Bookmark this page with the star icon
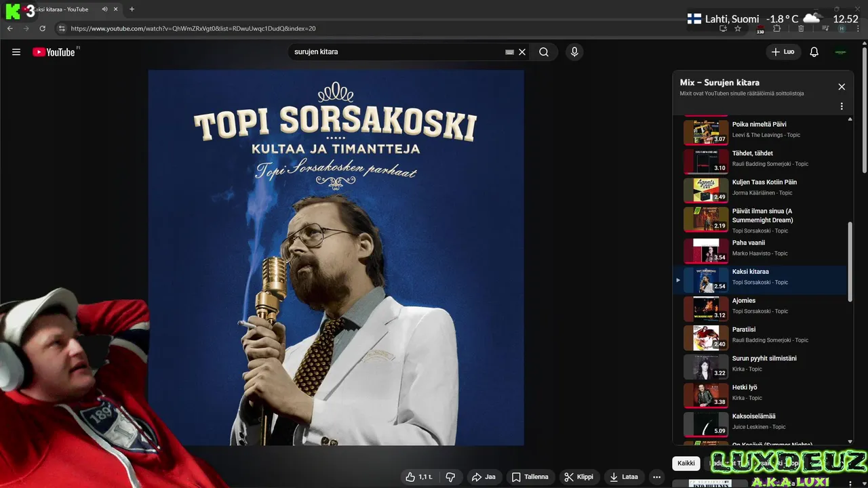 click(x=738, y=28)
